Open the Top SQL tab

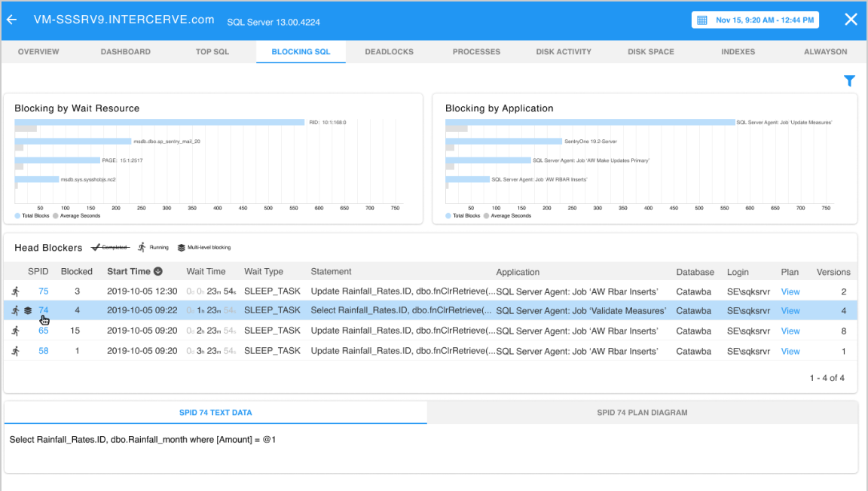[212, 52]
